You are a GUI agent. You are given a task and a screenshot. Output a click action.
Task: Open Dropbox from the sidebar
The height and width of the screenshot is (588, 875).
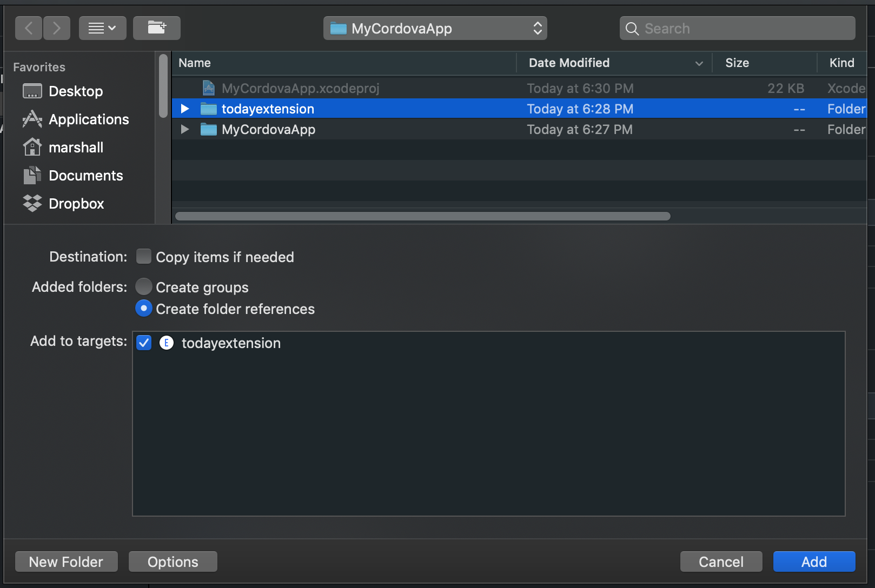[x=76, y=204]
